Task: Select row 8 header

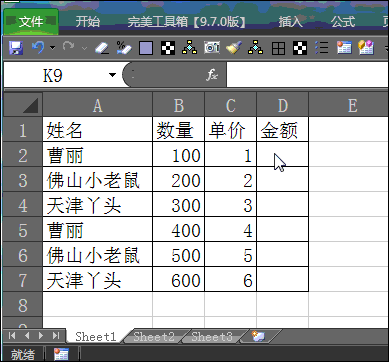Action: pos(23,304)
